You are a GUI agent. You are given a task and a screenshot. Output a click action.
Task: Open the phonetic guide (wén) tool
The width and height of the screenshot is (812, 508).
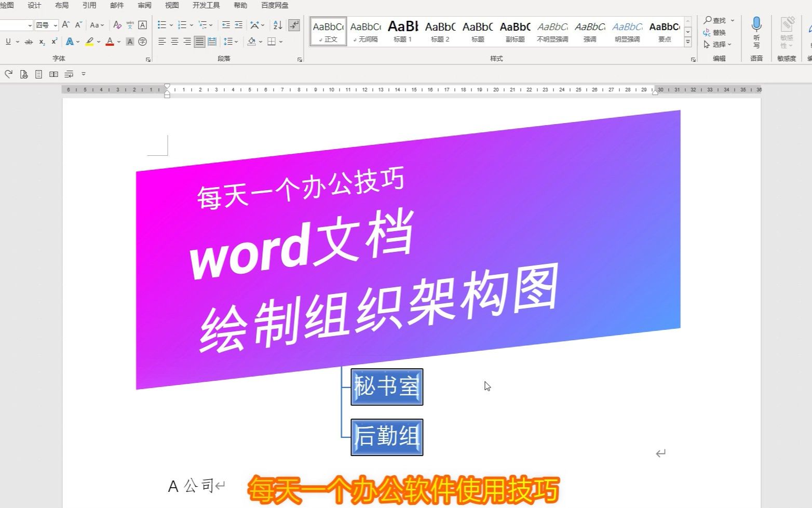pyautogui.click(x=130, y=25)
